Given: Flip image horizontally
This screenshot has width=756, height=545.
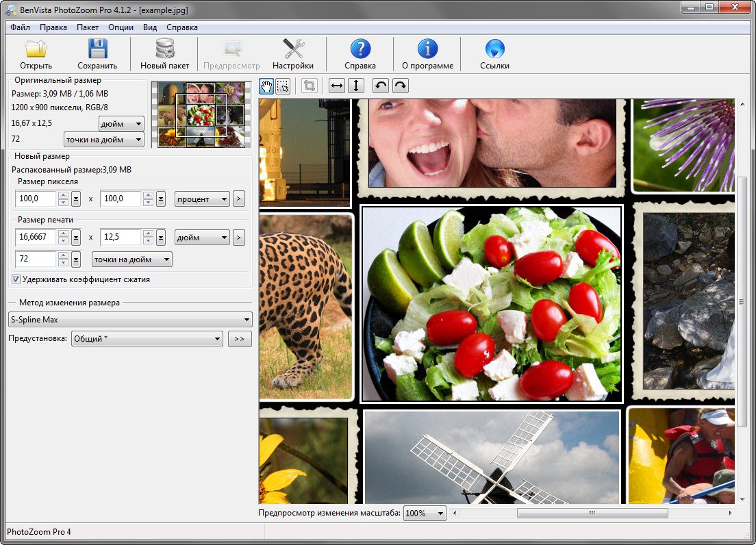Looking at the screenshot, I should click(337, 86).
